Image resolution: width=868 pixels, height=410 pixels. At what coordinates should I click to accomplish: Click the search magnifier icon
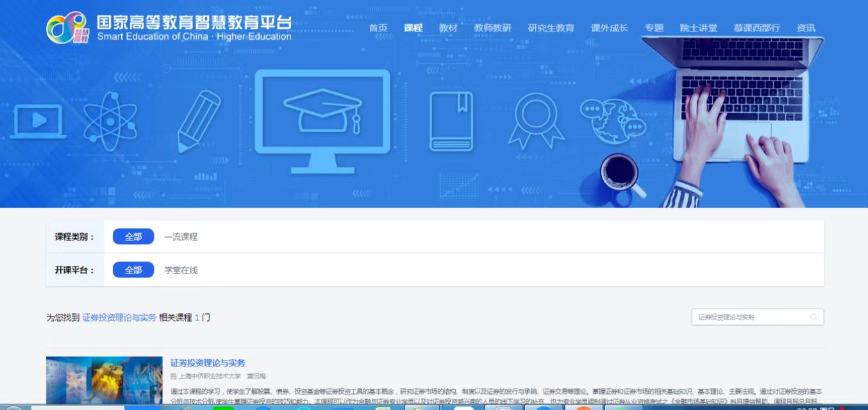pyautogui.click(x=814, y=317)
